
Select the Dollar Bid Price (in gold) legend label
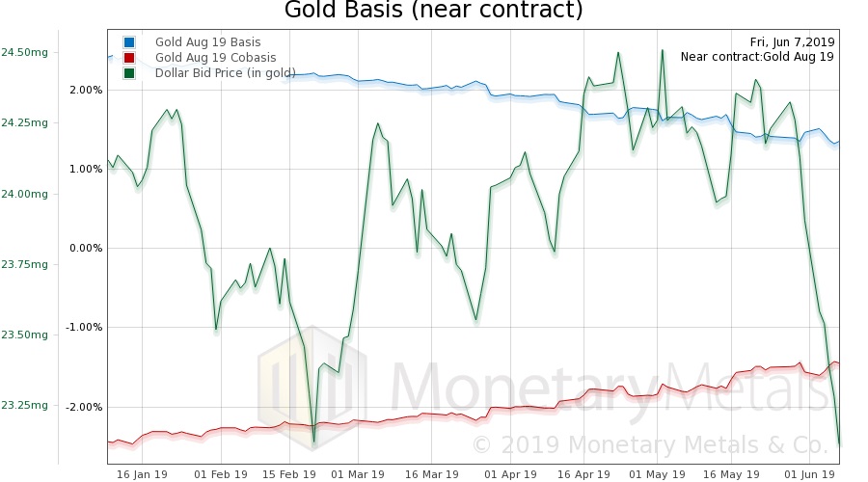click(225, 73)
